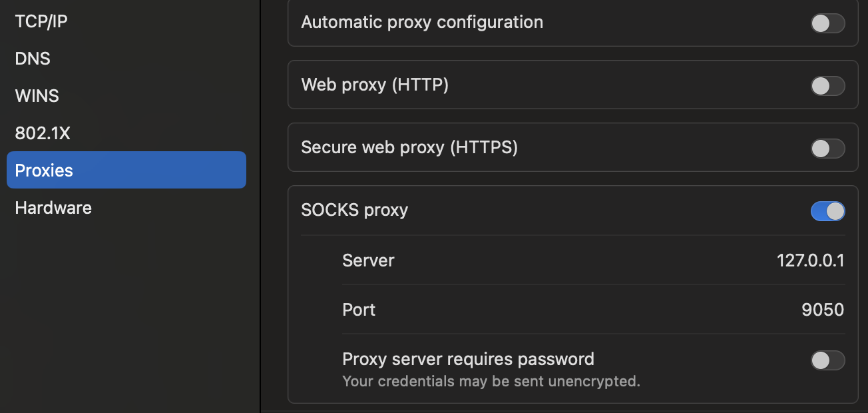
Task: Click the Port label row
Action: pos(358,310)
